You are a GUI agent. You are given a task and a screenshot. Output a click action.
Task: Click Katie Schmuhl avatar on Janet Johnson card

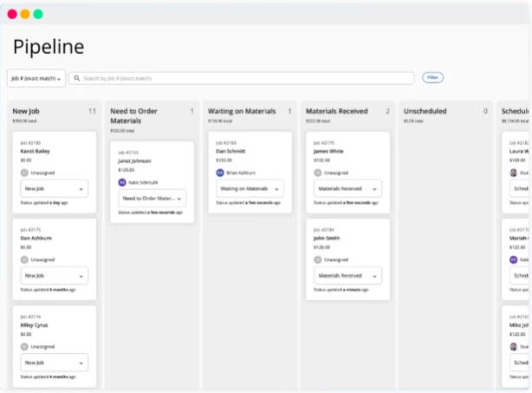click(122, 182)
